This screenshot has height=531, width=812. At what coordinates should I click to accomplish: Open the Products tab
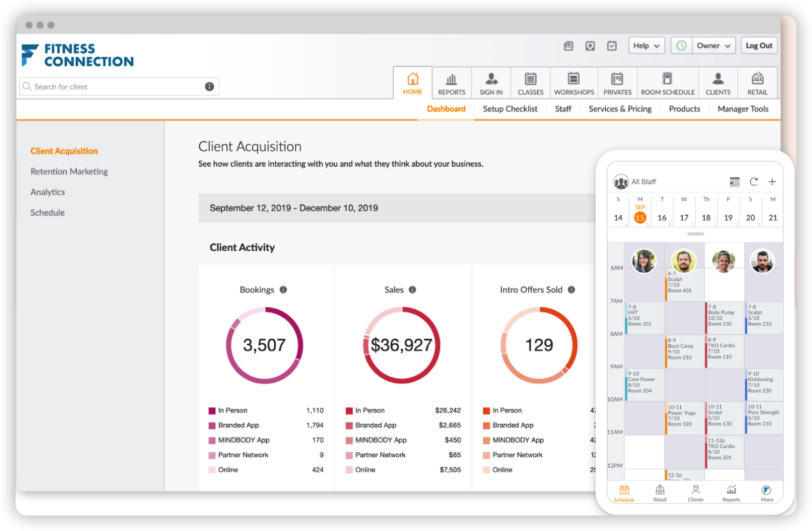(x=685, y=109)
